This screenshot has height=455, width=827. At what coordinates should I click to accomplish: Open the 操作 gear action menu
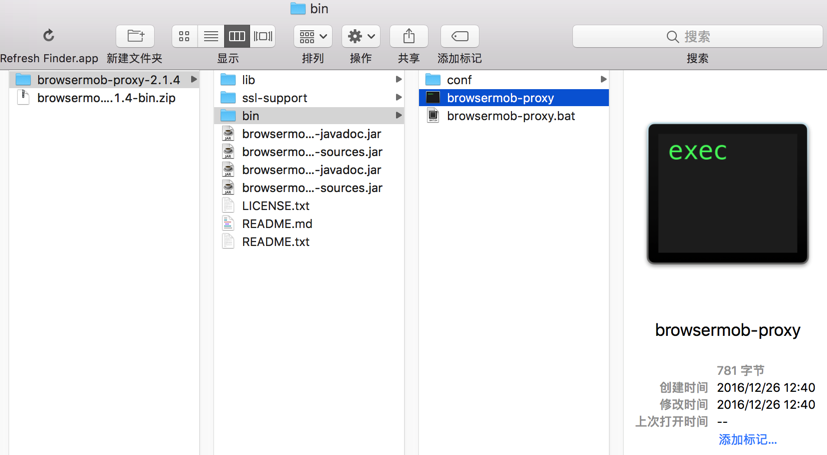pyautogui.click(x=361, y=36)
